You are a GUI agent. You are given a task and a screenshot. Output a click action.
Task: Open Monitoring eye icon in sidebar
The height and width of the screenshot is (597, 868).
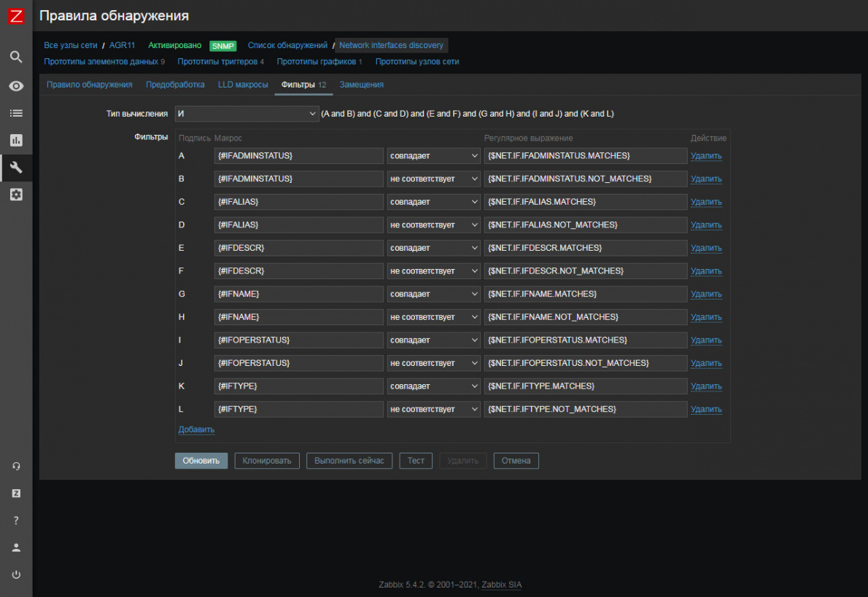coord(16,86)
